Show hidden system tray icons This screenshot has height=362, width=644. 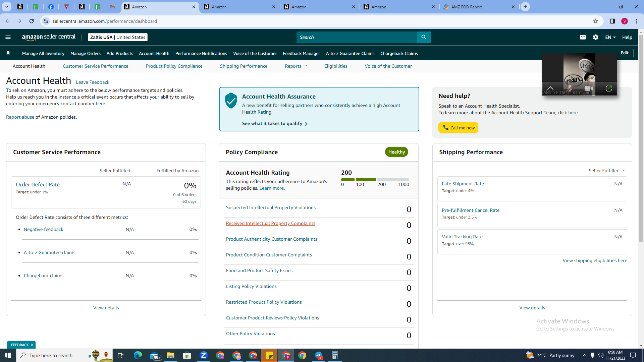point(584,355)
